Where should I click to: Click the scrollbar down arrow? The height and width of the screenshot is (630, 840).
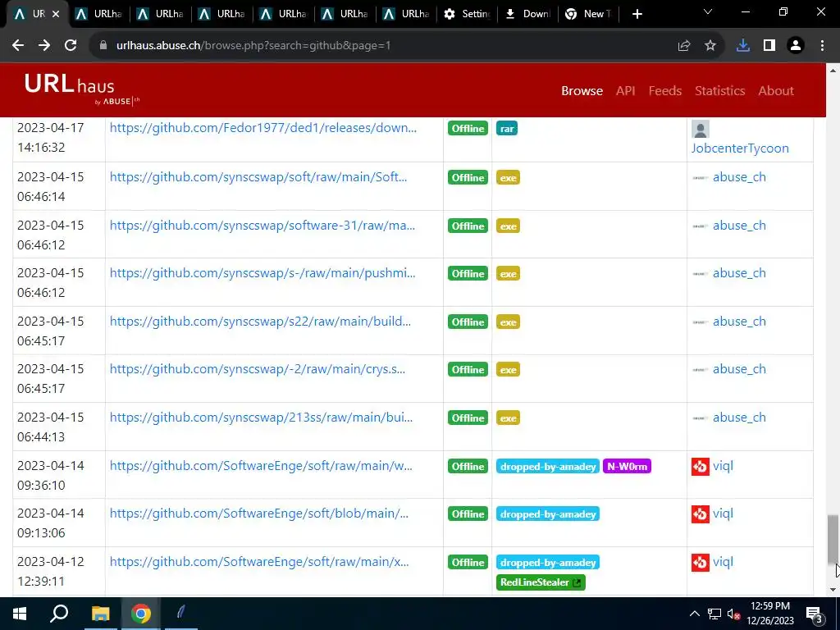coord(833,590)
